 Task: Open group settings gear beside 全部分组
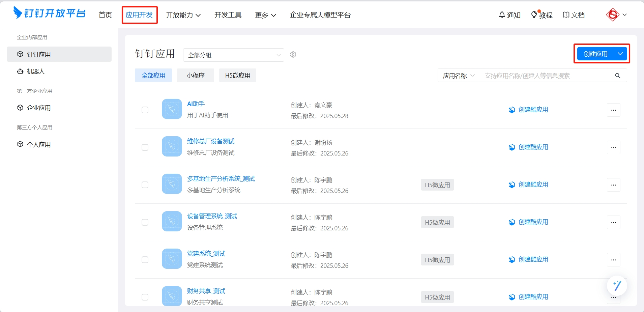click(293, 55)
